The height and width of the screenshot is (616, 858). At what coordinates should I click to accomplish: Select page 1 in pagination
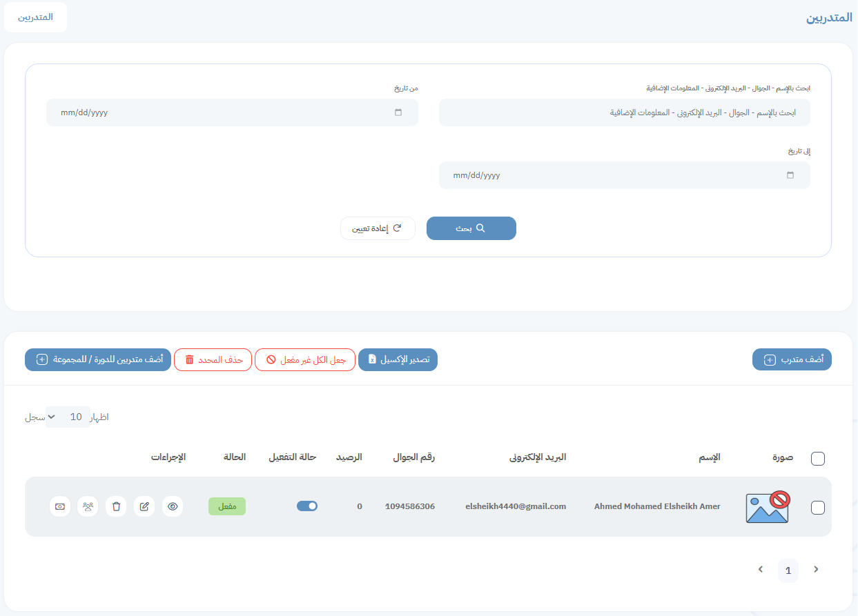(x=788, y=570)
